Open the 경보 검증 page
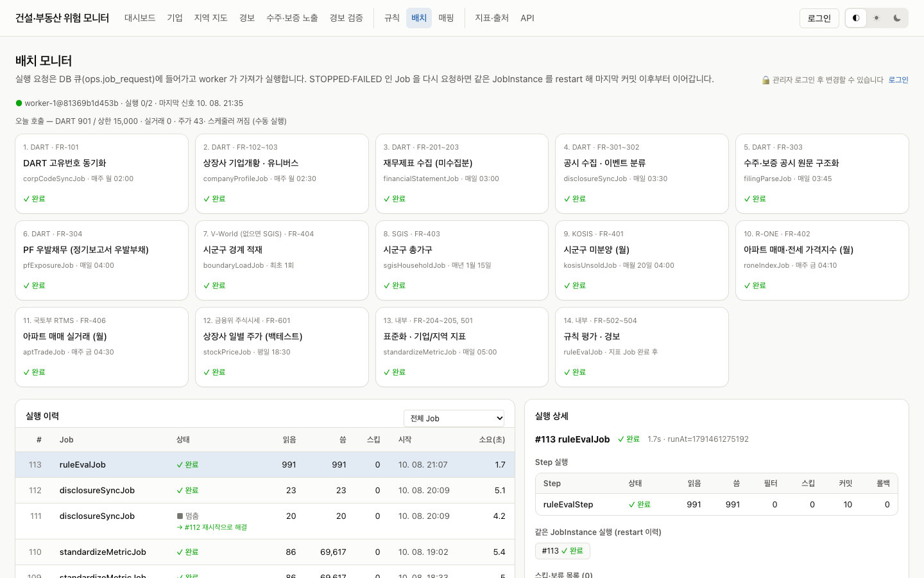 point(346,18)
